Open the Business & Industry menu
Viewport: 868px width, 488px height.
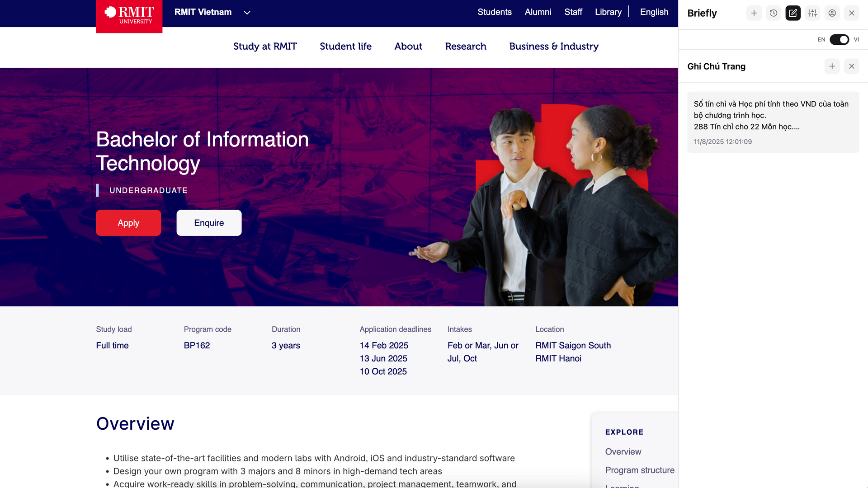[553, 47]
